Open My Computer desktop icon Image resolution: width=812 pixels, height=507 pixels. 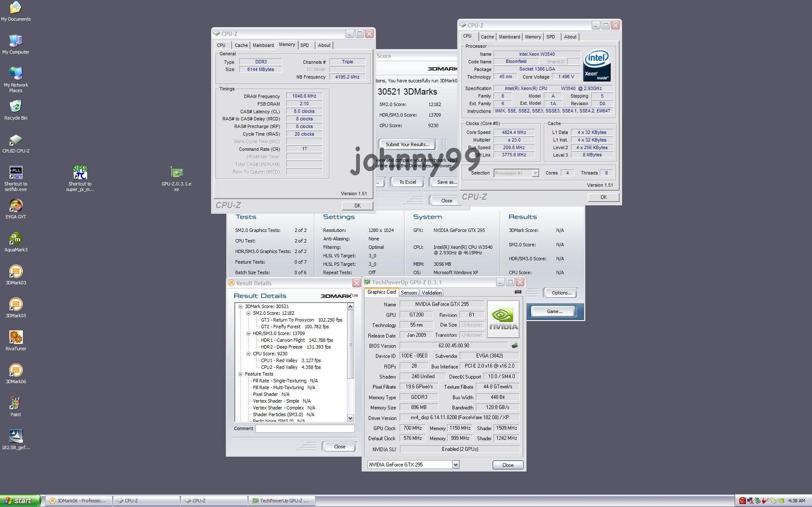click(16, 44)
